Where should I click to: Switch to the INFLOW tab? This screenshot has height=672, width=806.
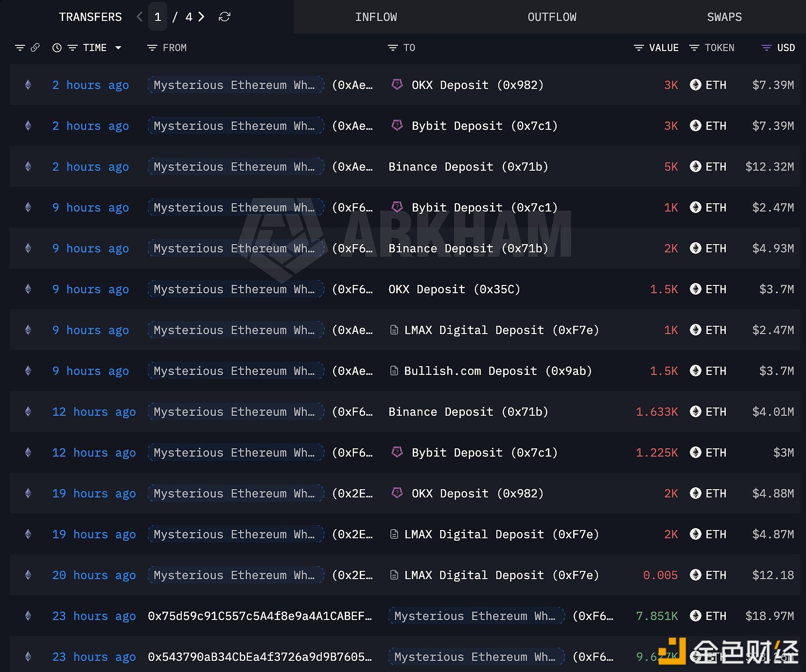(x=376, y=17)
